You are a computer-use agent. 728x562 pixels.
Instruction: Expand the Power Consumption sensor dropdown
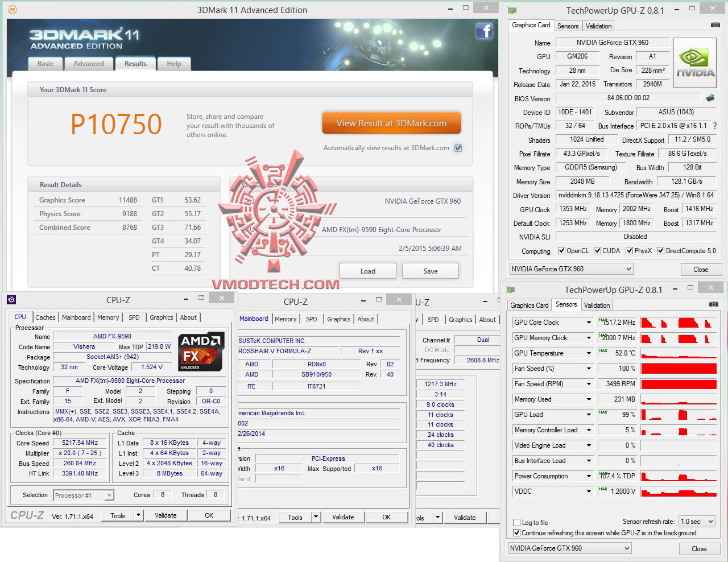(589, 476)
